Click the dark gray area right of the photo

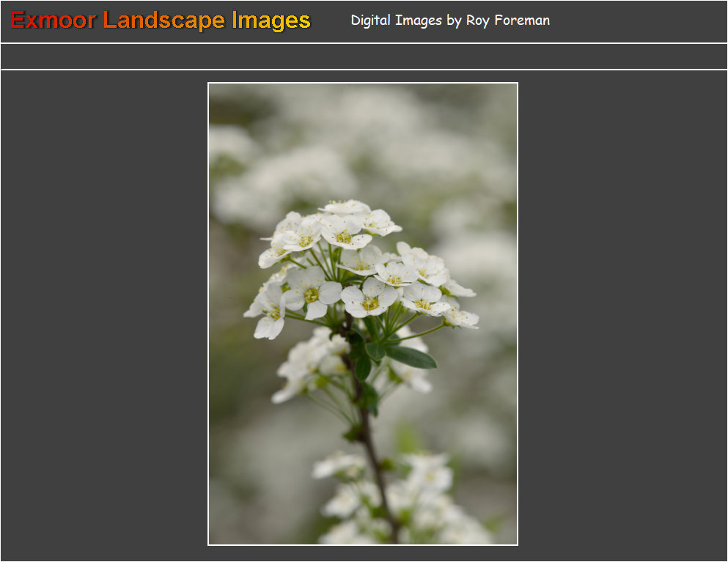(623, 315)
